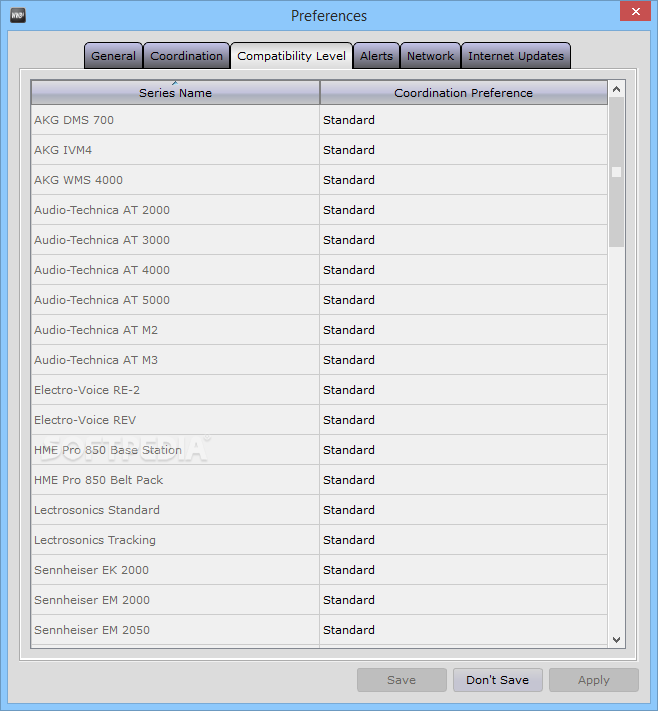
Task: Change Audio-Technica AT M2 coordination preference
Action: click(x=463, y=330)
